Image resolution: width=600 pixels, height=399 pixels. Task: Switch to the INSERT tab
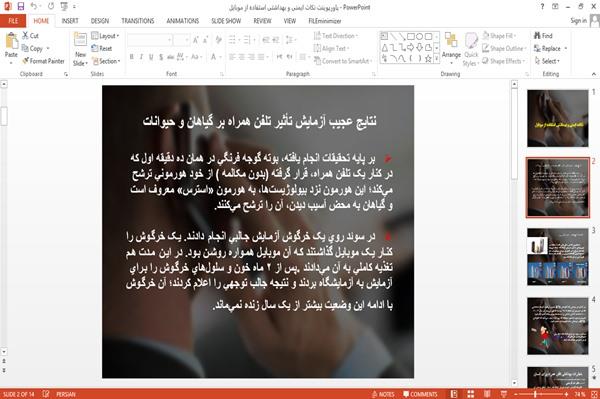70,21
